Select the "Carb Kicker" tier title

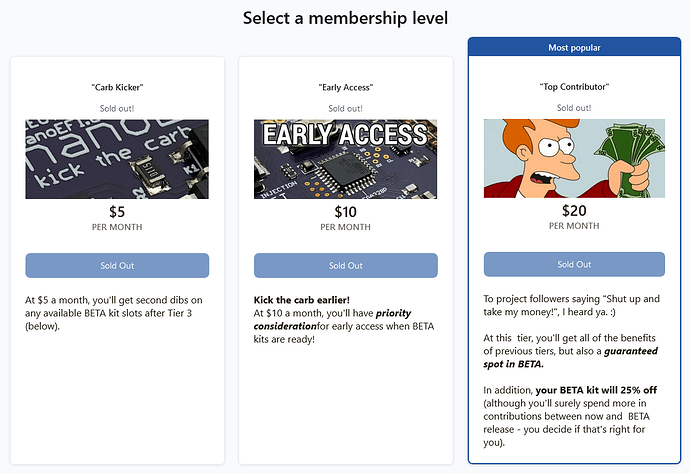(x=117, y=87)
